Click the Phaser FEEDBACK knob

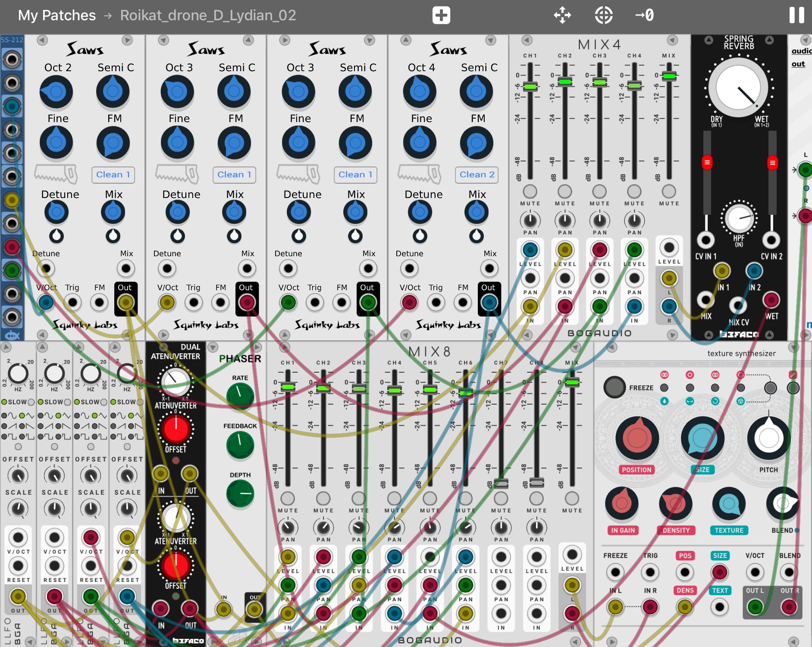[x=240, y=445]
